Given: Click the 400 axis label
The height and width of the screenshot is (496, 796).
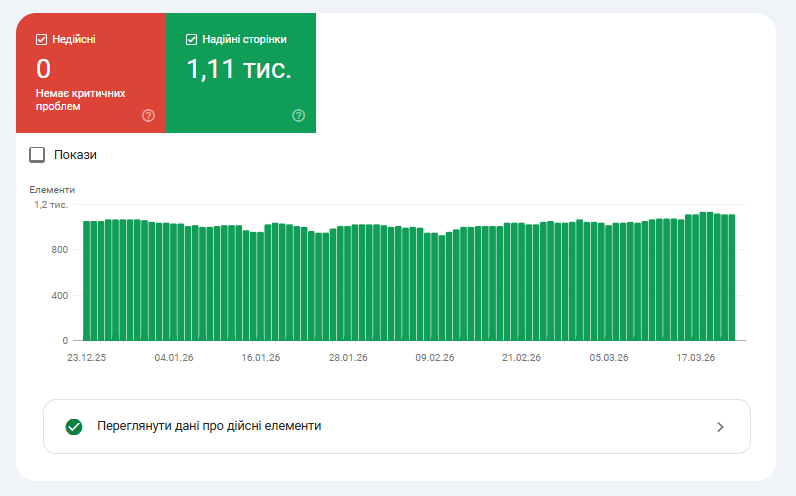Looking at the screenshot, I should click(59, 295).
